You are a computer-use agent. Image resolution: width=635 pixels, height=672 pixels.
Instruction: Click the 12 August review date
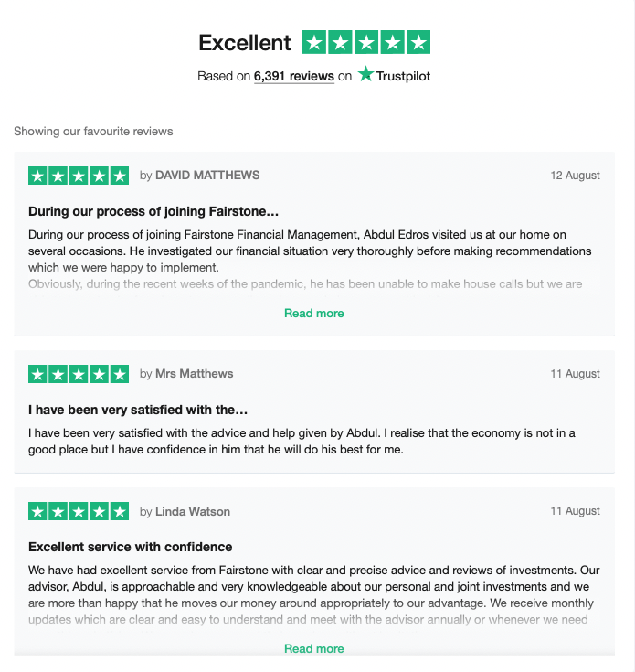point(575,176)
